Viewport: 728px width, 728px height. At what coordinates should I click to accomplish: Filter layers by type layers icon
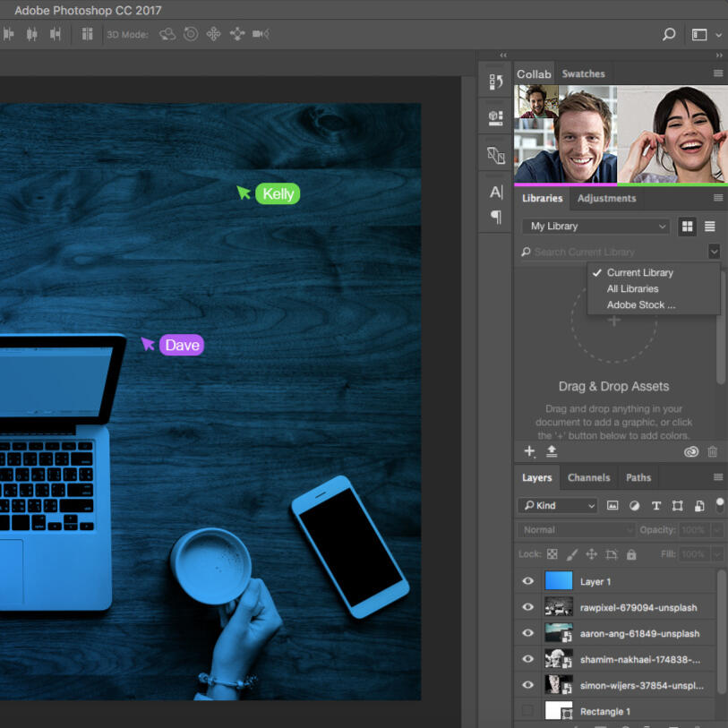point(656,506)
